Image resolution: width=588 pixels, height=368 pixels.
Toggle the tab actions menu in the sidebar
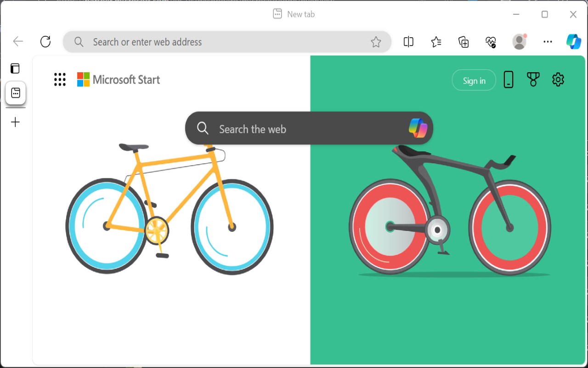pyautogui.click(x=15, y=69)
